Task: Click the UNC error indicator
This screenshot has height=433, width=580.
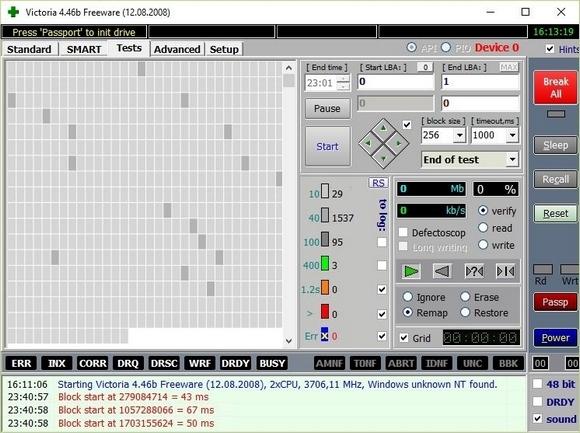Action: tap(472, 363)
